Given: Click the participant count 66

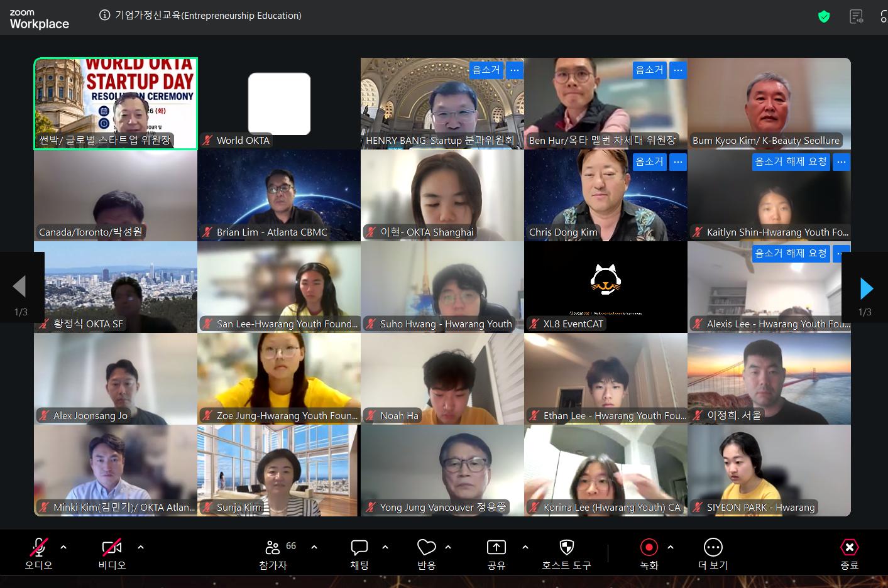Looking at the screenshot, I should click(x=291, y=546).
